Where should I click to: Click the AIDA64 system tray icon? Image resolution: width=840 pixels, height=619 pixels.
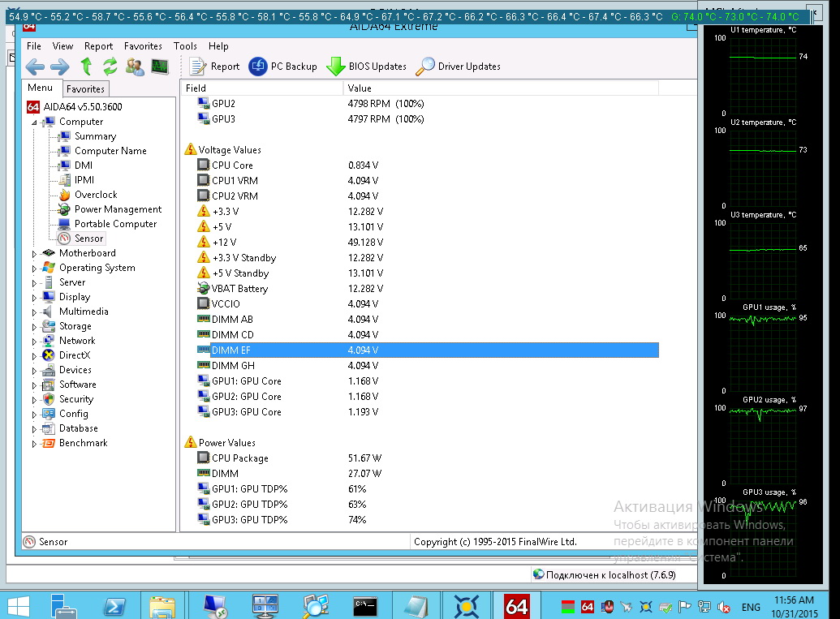tap(587, 607)
